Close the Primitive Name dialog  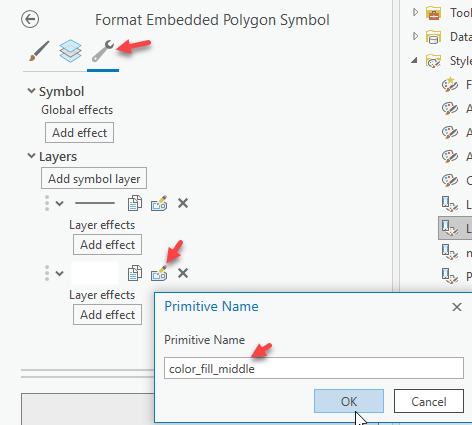pos(457,307)
